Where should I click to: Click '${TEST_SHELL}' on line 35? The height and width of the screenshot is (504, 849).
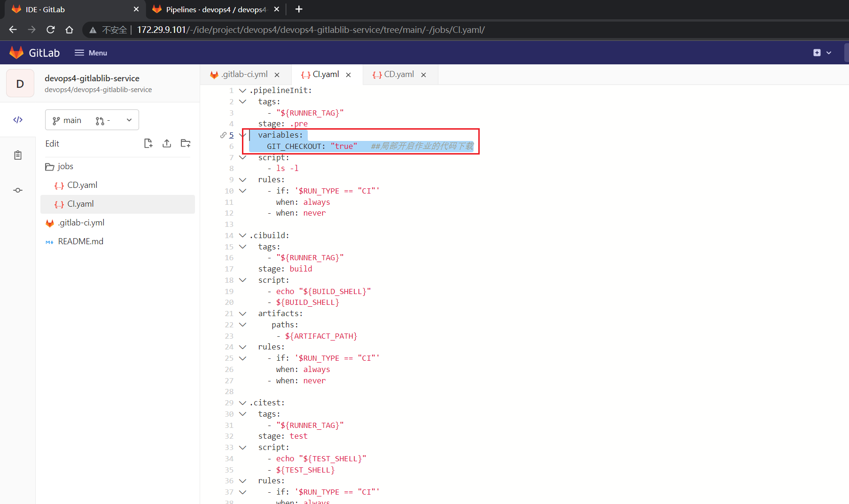[x=305, y=470]
